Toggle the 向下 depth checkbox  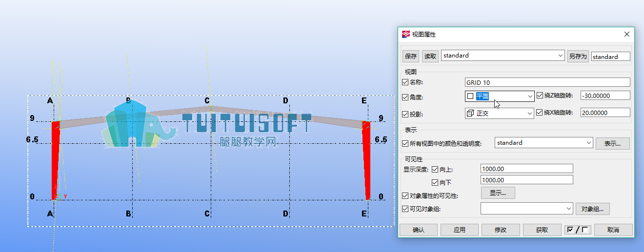coord(435,182)
